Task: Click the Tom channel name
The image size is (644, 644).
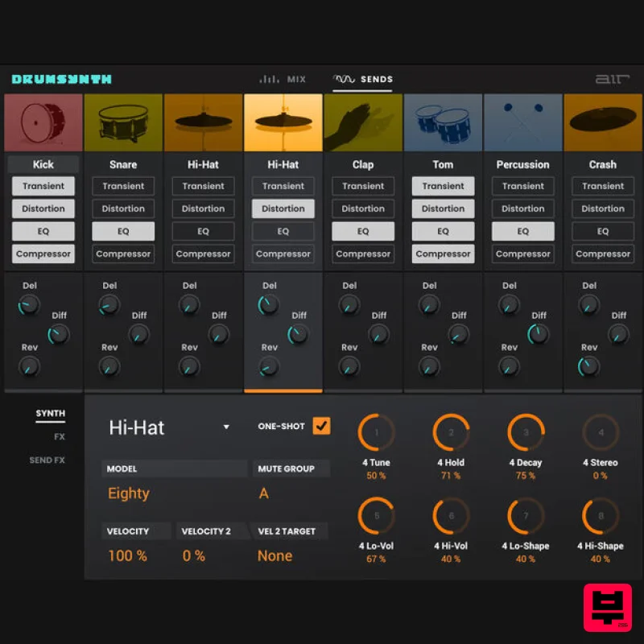Action: tap(443, 164)
